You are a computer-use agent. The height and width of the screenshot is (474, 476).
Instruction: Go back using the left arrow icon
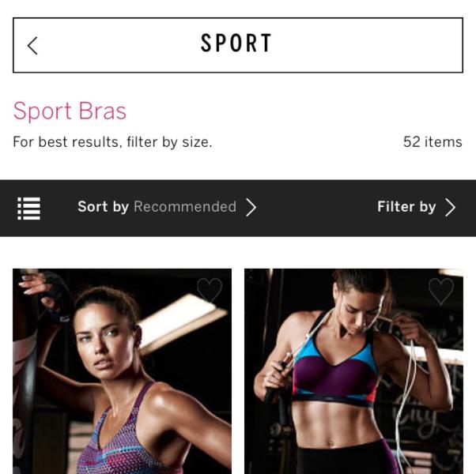click(32, 46)
